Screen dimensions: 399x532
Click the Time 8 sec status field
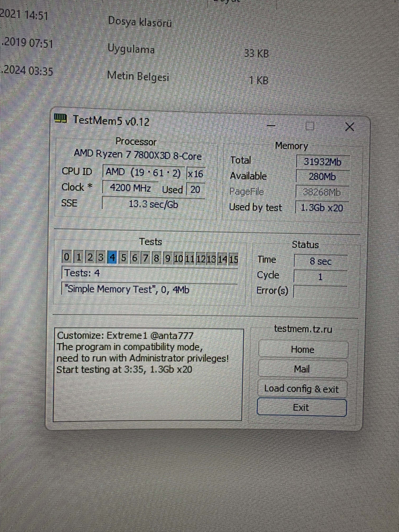tap(320, 261)
